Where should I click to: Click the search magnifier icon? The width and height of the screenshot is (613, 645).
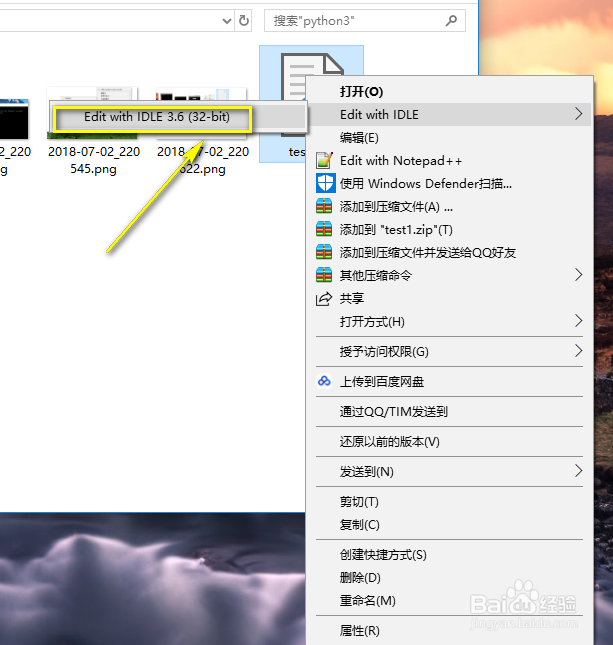451,20
